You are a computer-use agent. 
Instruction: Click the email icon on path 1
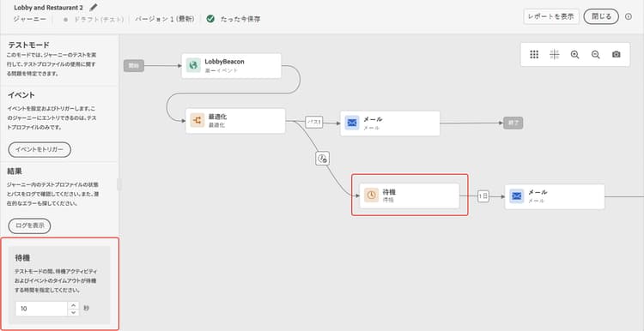click(x=352, y=123)
